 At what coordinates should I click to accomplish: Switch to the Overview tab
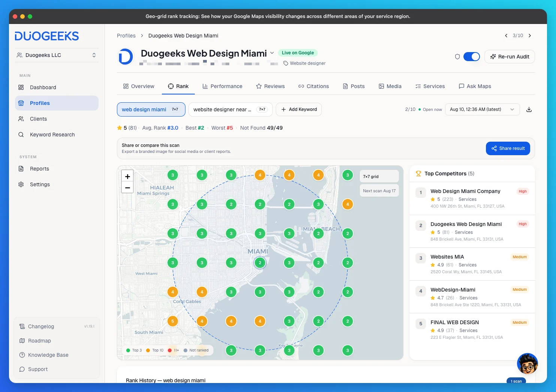(139, 86)
